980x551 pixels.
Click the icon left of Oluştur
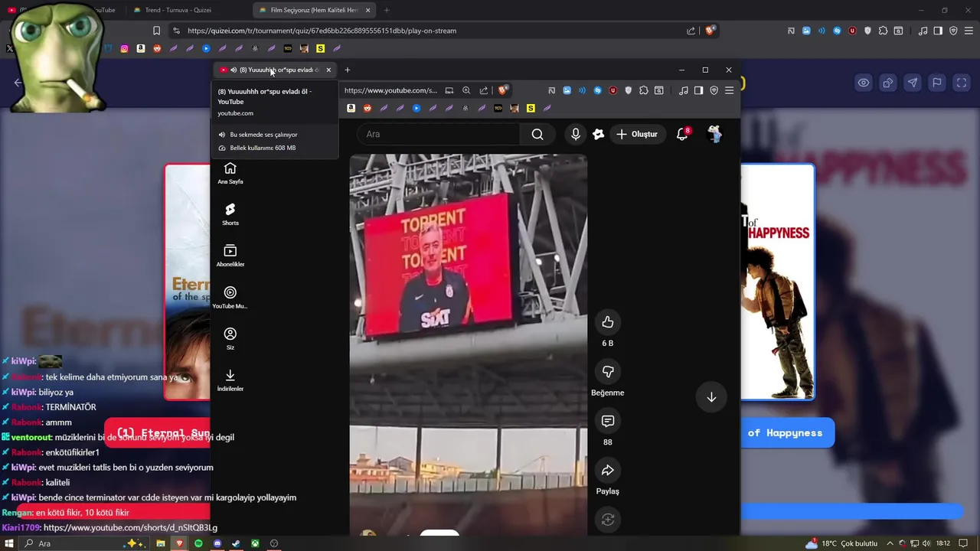598,134
